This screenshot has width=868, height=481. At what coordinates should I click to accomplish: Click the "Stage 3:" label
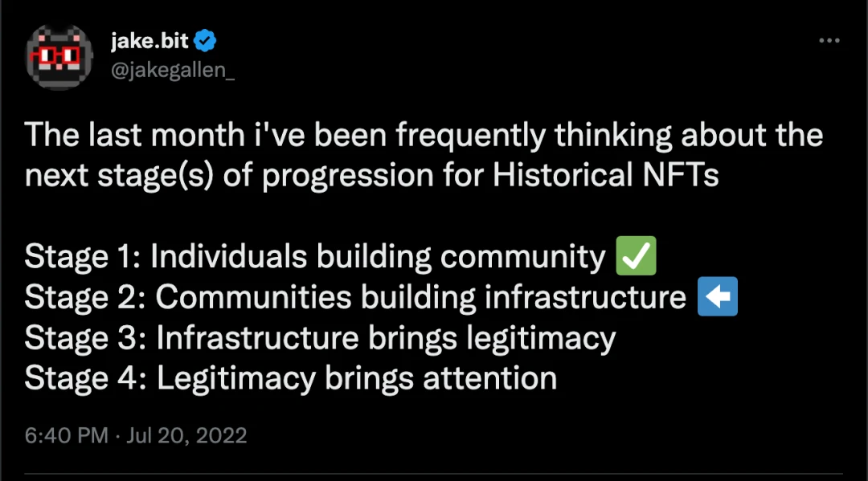click(84, 338)
